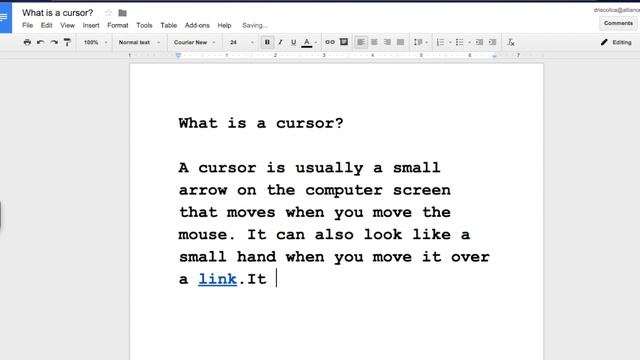The width and height of the screenshot is (640, 360).
Task: Click the Comments button
Action: 618,23
